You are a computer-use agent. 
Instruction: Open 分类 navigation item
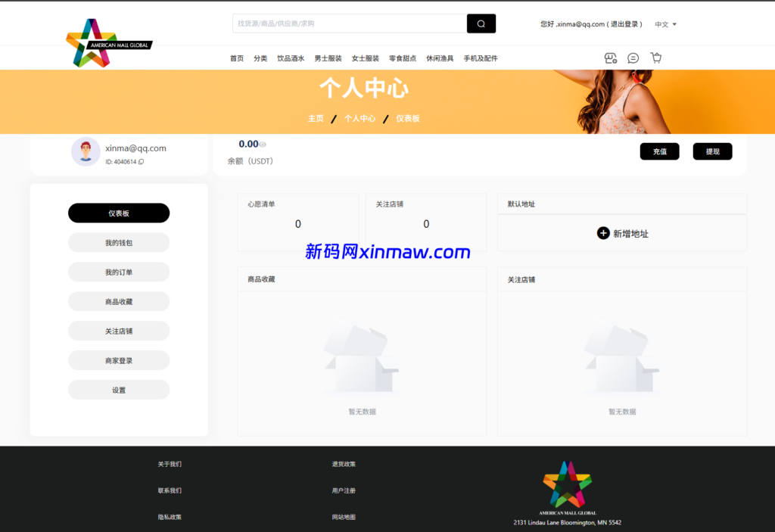point(260,58)
